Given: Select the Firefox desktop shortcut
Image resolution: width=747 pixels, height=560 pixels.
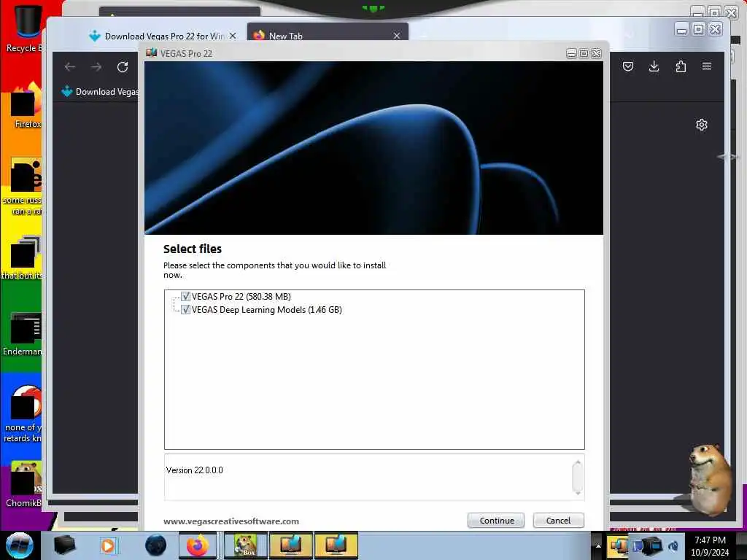Looking at the screenshot, I should tap(27, 106).
